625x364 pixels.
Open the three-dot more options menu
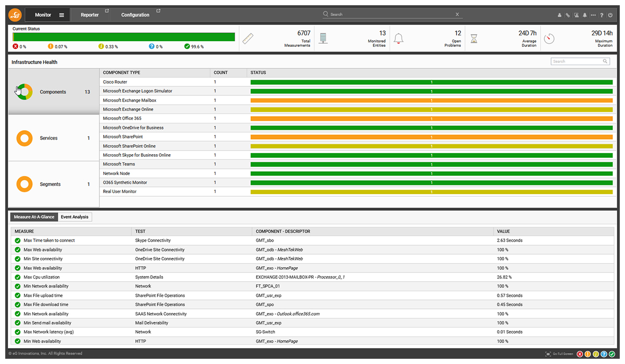(x=593, y=15)
